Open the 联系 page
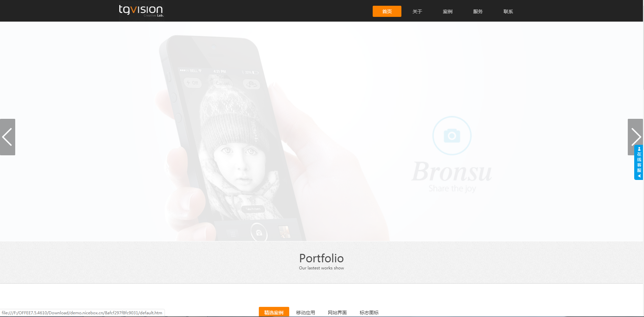This screenshot has height=317, width=644. [508, 11]
